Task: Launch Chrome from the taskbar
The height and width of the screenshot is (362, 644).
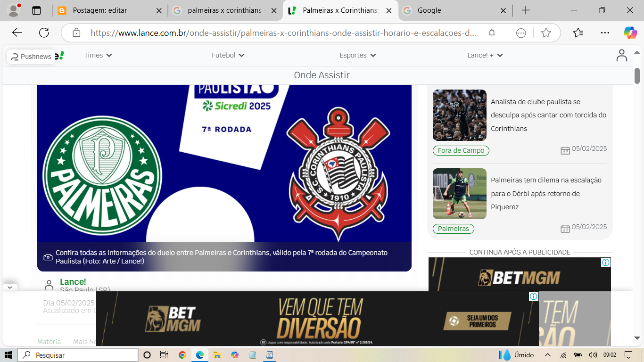Action: pos(182,355)
